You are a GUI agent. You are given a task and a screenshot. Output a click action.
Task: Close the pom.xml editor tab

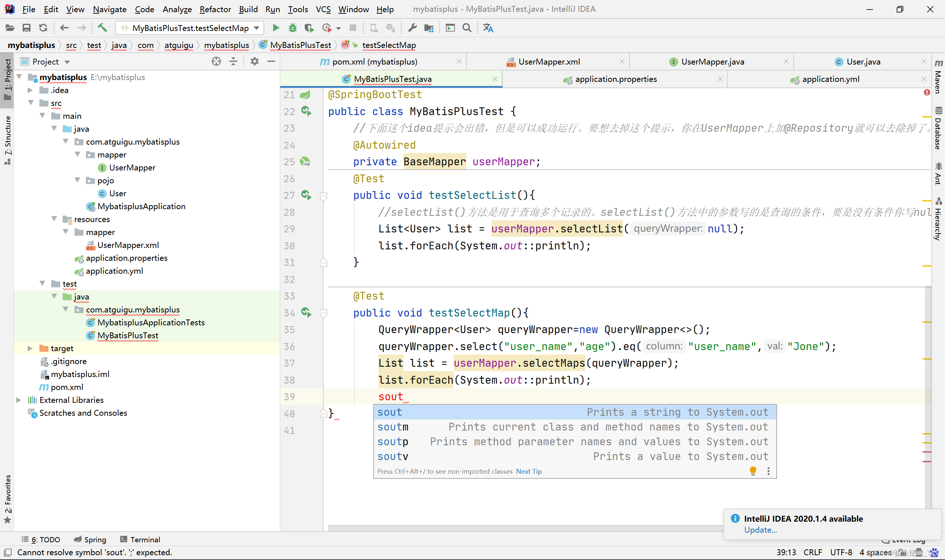[459, 62]
